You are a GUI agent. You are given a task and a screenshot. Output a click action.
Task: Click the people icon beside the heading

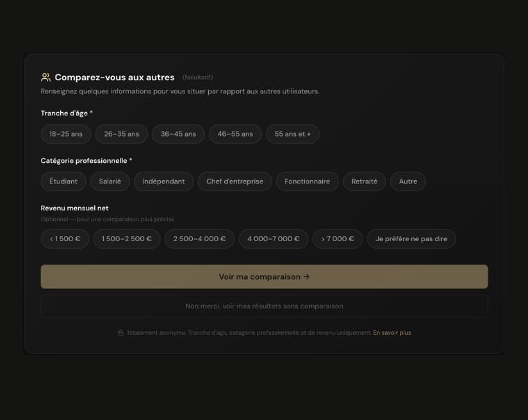[x=45, y=76]
